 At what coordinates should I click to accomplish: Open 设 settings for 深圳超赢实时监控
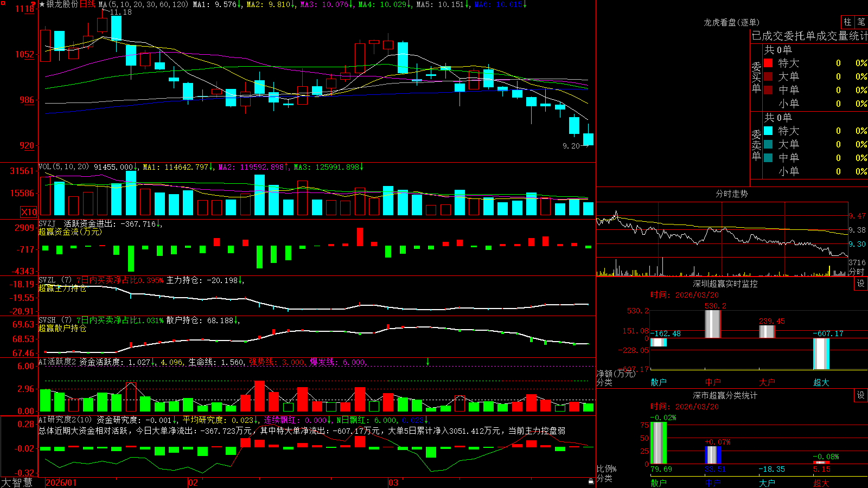click(861, 284)
